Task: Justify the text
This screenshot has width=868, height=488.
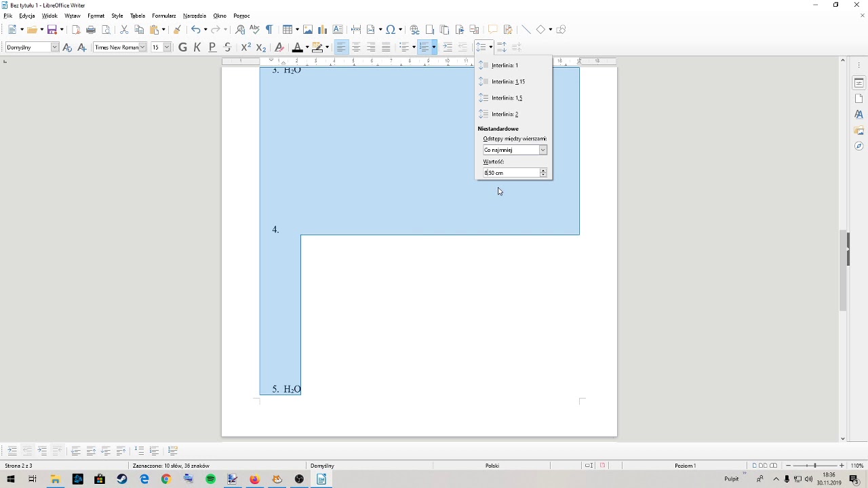Action: tap(386, 47)
